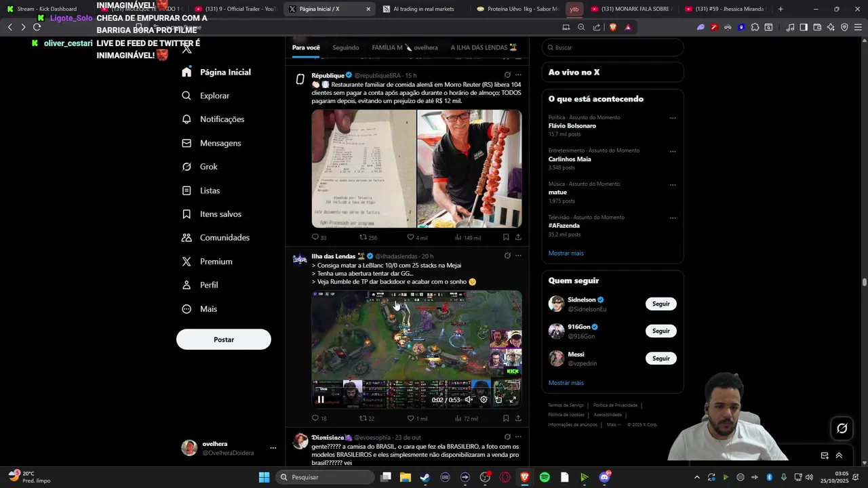Click Grok icon on République post
Image resolution: width=868 pixels, height=488 pixels.
(507, 75)
